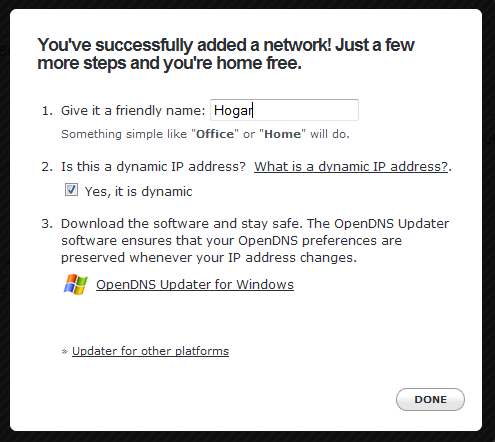This screenshot has height=442, width=495.
Task: Click the step number "1." marker
Action: point(47,110)
